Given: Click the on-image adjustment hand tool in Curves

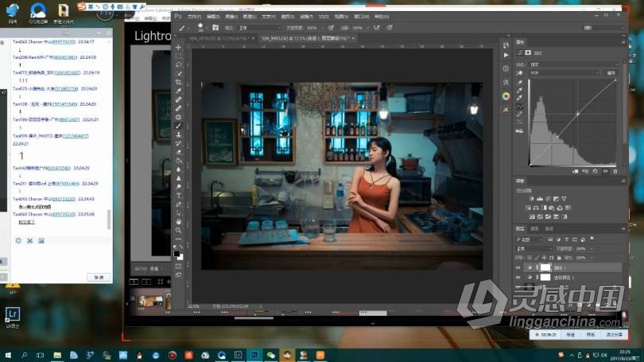Looking at the screenshot, I should pyautogui.click(x=519, y=72).
